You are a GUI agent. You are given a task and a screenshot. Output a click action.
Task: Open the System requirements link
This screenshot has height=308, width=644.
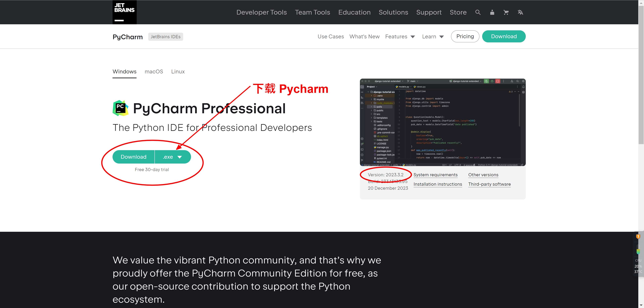[436, 175]
